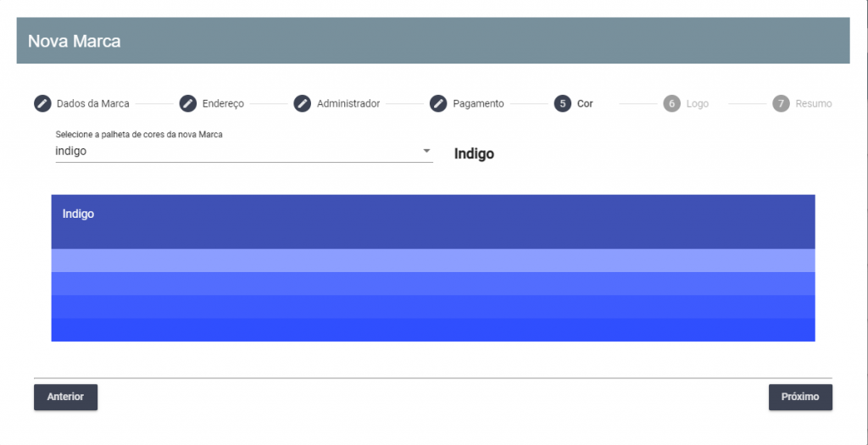This screenshot has width=868, height=445.
Task: Click the Endereço step pencil icon
Action: coord(188,103)
